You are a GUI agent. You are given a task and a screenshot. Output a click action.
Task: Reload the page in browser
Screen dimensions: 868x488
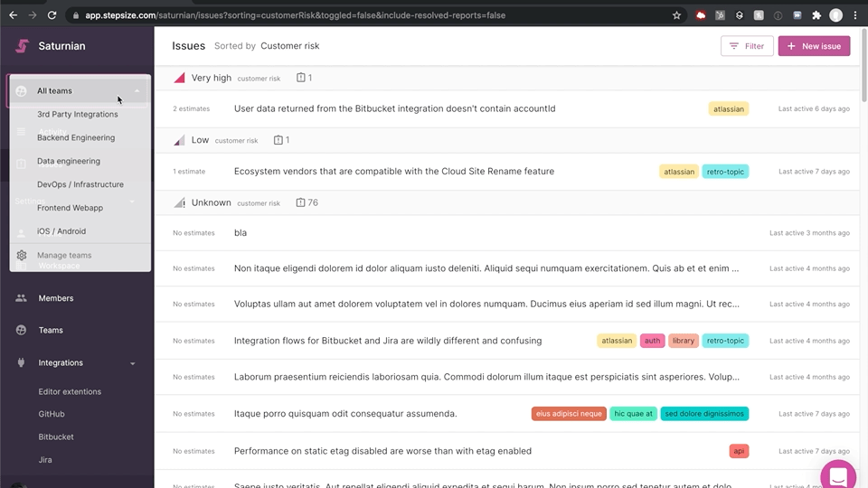tap(52, 15)
